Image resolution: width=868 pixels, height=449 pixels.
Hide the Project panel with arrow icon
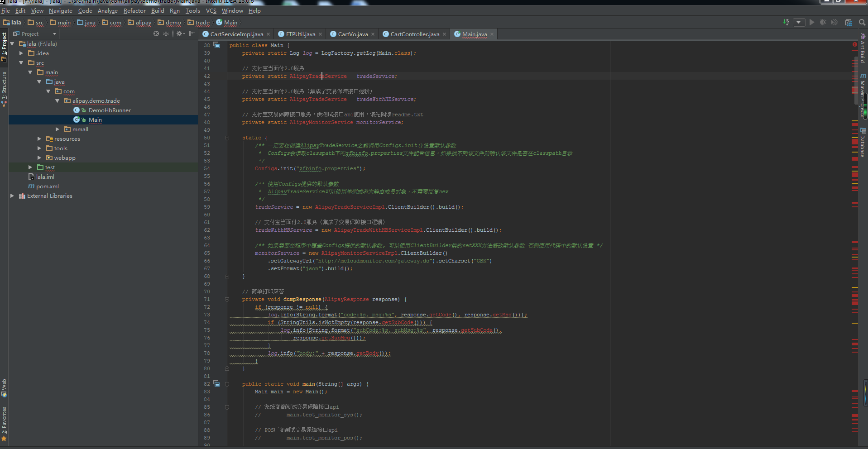point(192,33)
